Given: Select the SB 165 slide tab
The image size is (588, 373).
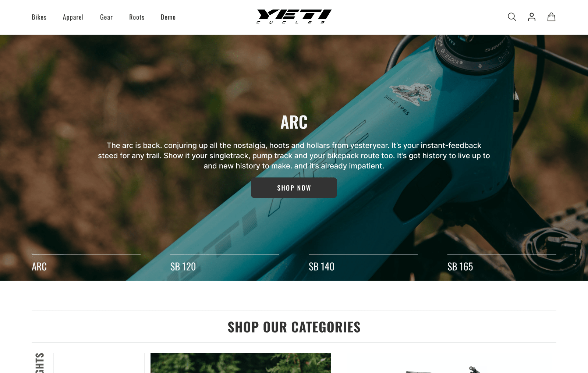Looking at the screenshot, I should tap(460, 267).
